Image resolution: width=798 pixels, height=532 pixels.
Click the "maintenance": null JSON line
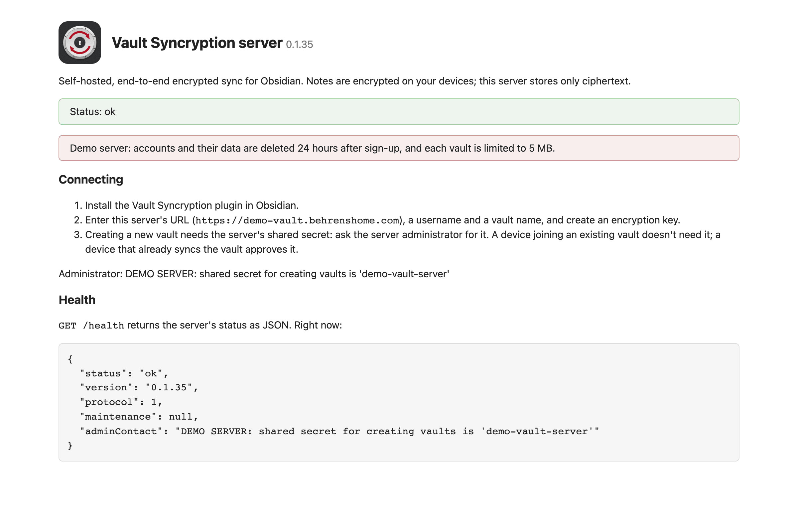139,417
